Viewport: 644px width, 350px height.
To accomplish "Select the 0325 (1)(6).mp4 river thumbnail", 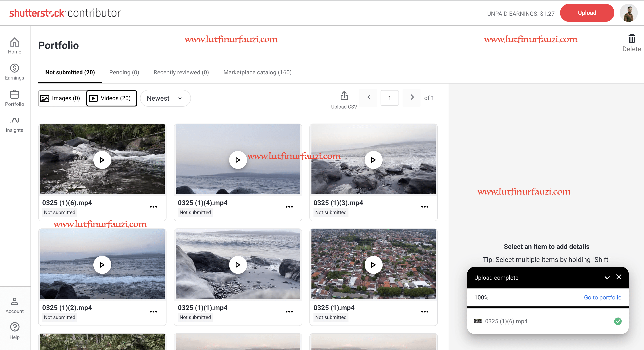I will point(102,159).
